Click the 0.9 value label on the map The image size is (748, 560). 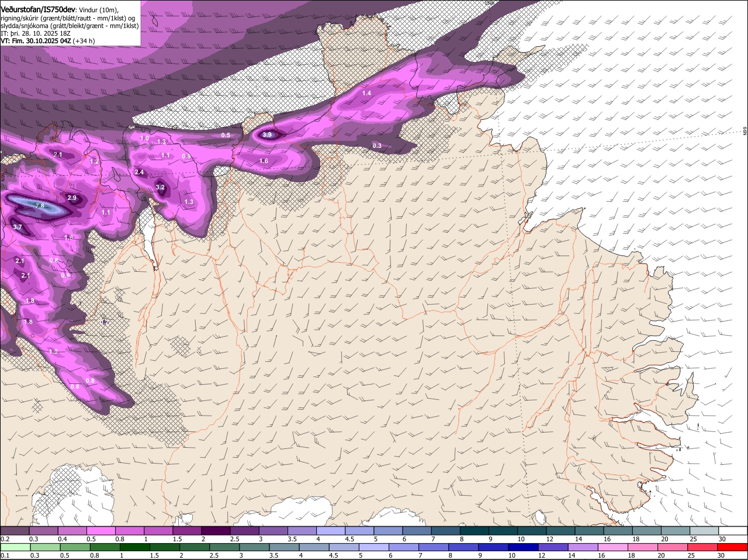pos(186,156)
